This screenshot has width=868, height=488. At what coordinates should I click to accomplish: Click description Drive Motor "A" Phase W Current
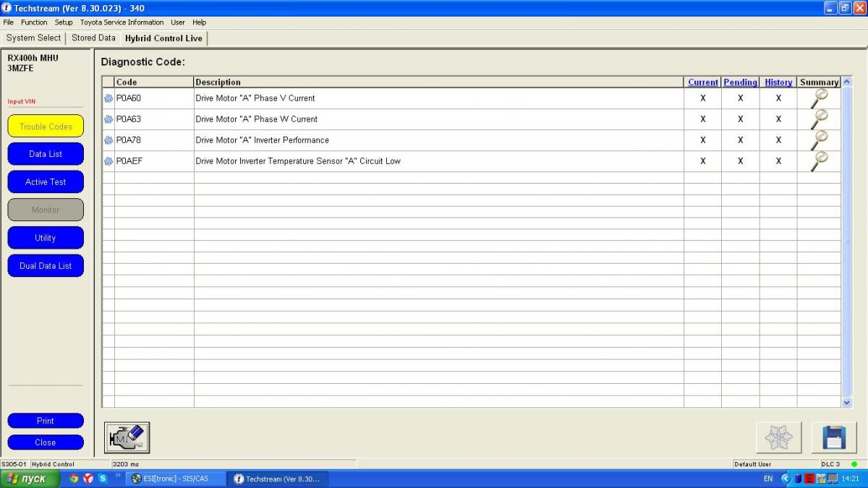pos(257,119)
